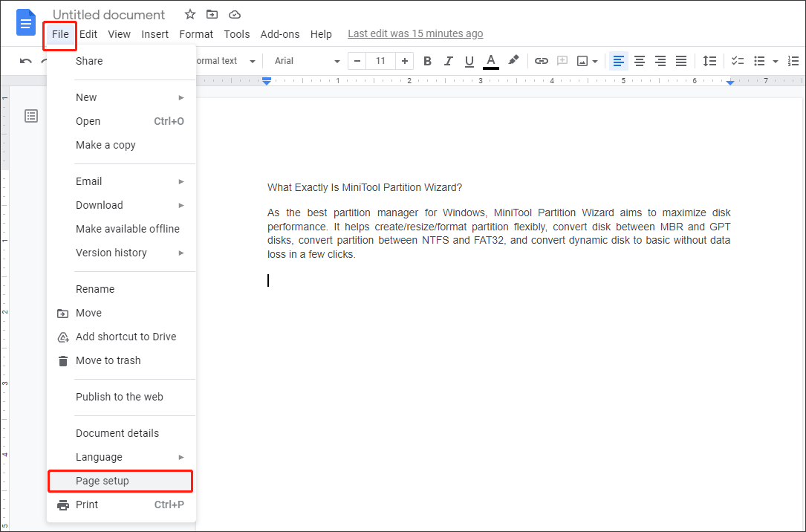The height and width of the screenshot is (532, 806).
Task: Select Make a copy
Action: 121,145
